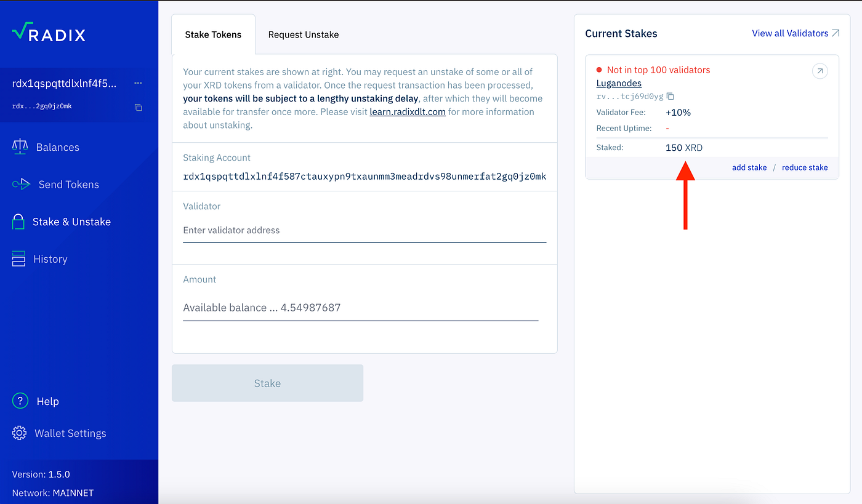Click the History stack icon
This screenshot has height=504, width=862.
(x=18, y=259)
